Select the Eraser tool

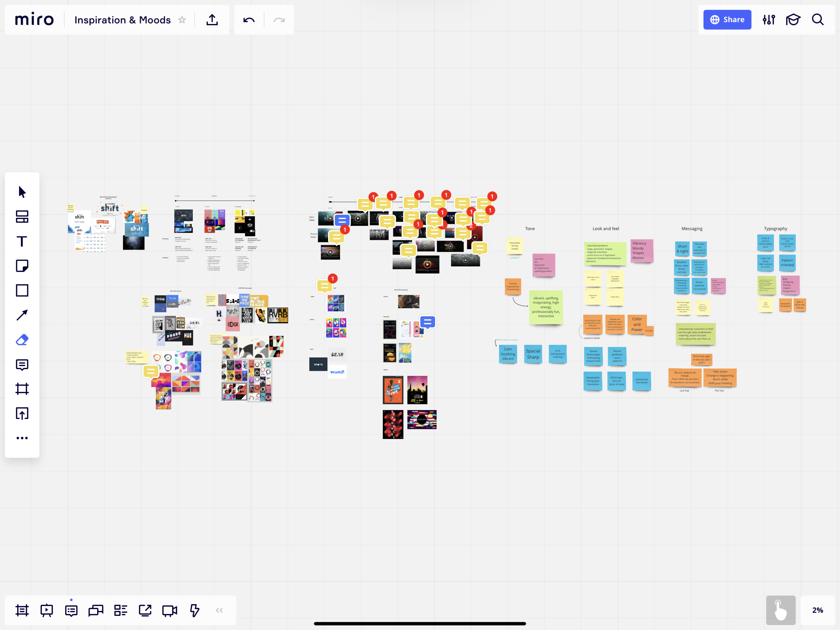(22, 340)
